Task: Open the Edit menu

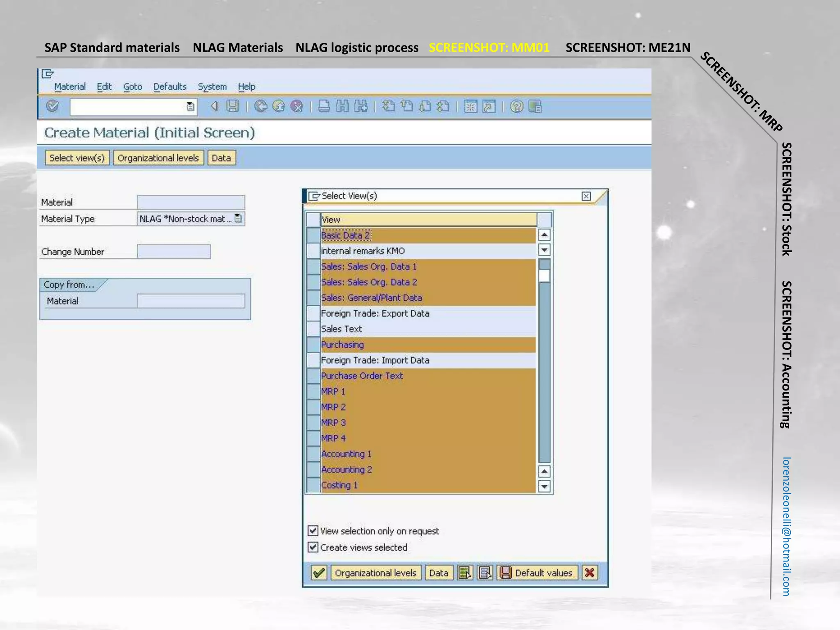Action: (x=104, y=87)
